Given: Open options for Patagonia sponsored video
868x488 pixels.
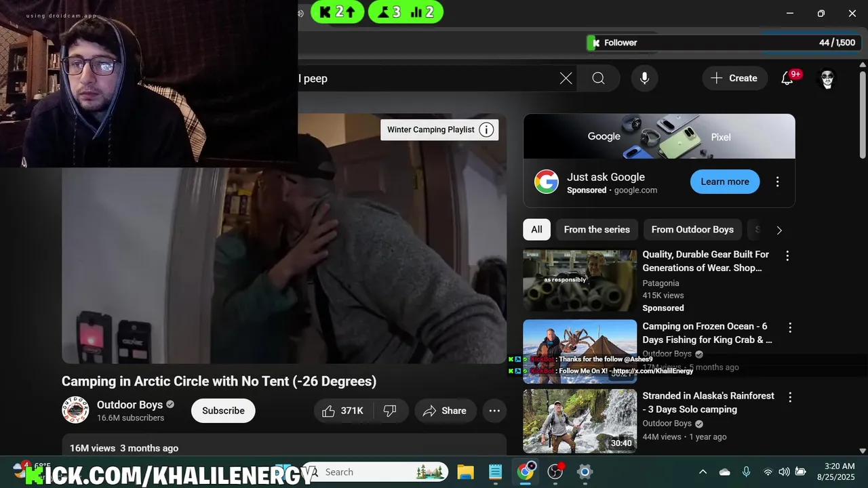Looking at the screenshot, I should (x=787, y=256).
